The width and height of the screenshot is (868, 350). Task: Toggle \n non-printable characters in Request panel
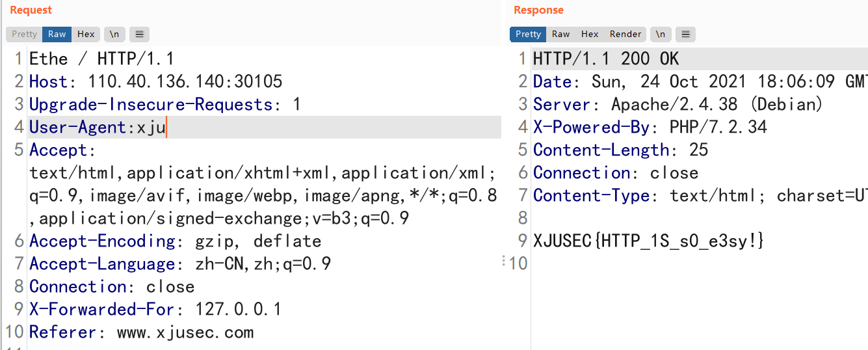[x=114, y=34]
